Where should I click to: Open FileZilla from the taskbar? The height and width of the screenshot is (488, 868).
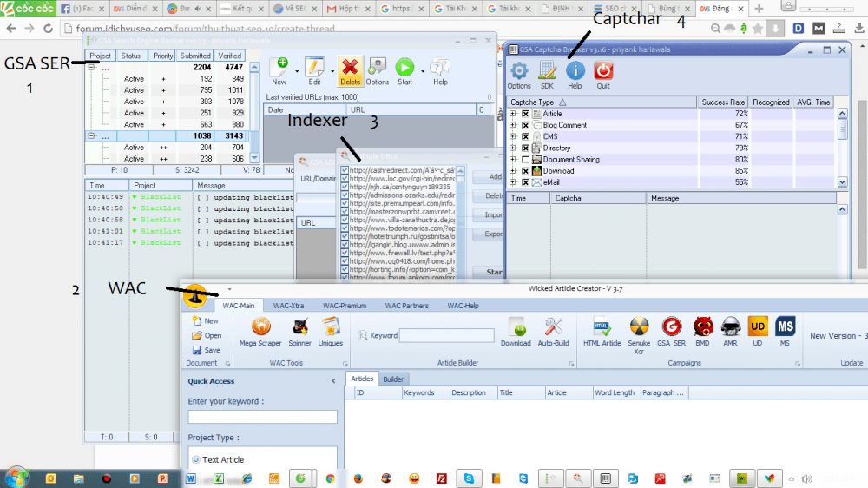pos(441,478)
